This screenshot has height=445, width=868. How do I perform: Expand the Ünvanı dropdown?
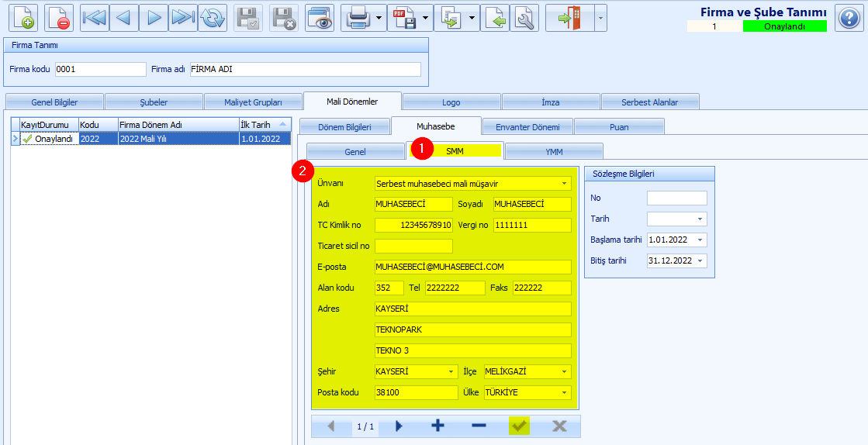(563, 184)
